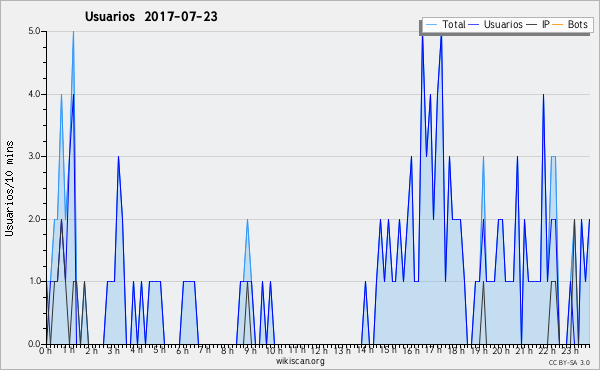Click the wikiscan.org text below the chart

tap(300, 361)
